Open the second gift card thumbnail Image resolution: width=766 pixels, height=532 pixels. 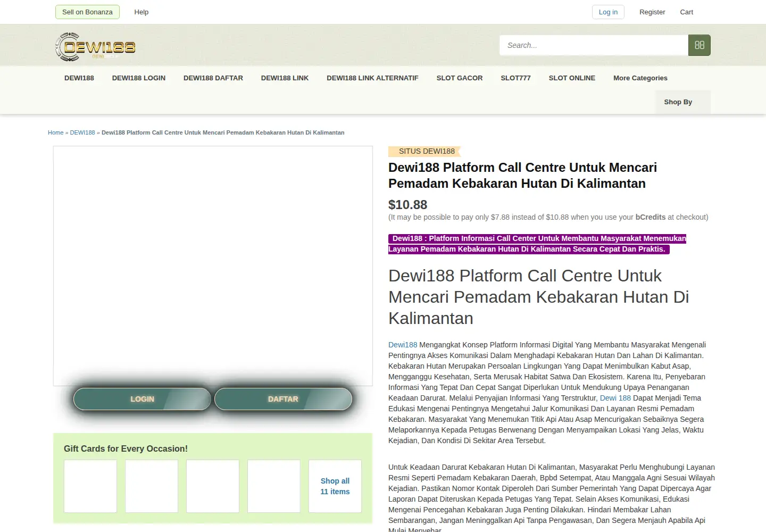[152, 486]
